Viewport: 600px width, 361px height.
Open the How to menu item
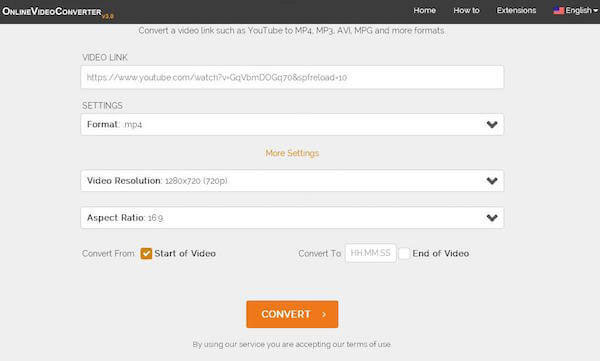click(x=466, y=11)
